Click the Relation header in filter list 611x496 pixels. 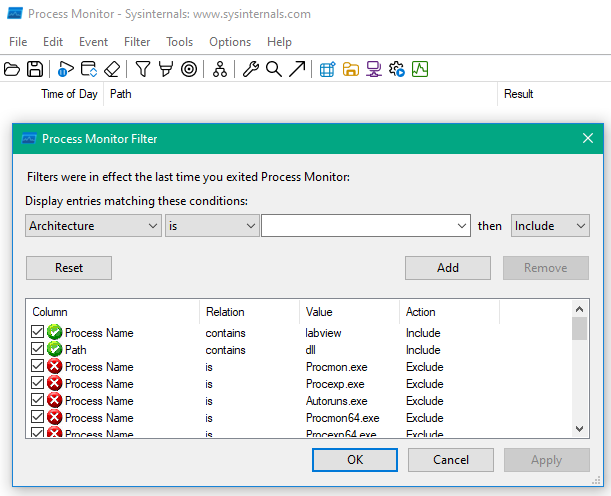point(225,312)
